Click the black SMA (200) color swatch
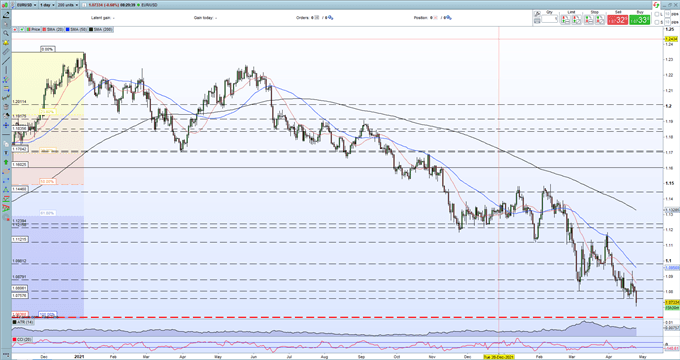The width and height of the screenshot is (680, 360). point(92,29)
